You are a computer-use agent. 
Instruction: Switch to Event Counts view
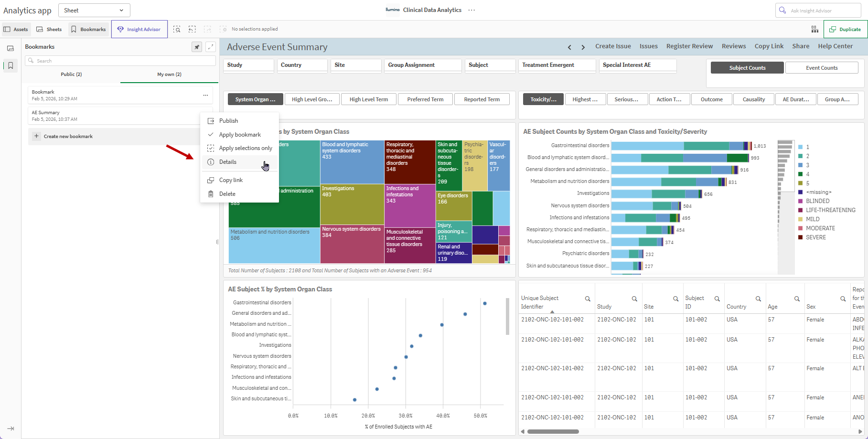click(822, 68)
